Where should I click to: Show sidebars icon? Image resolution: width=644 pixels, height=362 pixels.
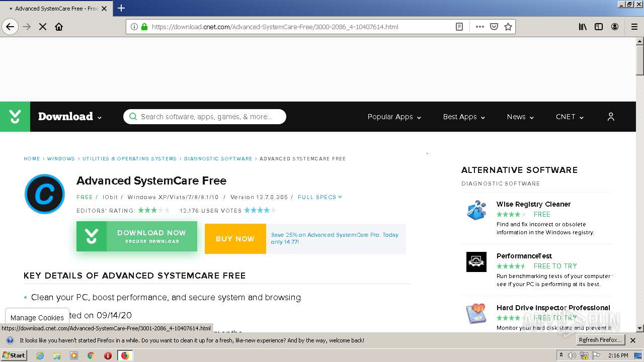pyautogui.click(x=599, y=27)
